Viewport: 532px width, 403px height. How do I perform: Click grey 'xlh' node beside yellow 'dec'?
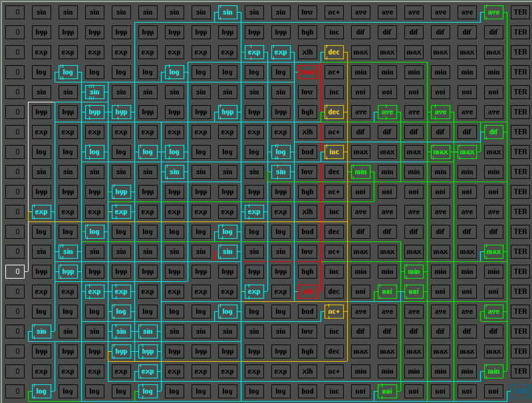[307, 52]
